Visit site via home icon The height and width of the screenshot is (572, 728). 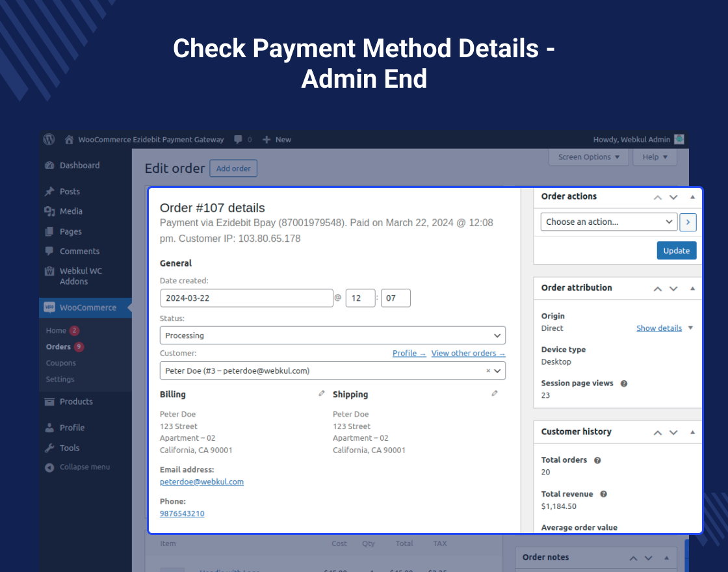(69, 139)
